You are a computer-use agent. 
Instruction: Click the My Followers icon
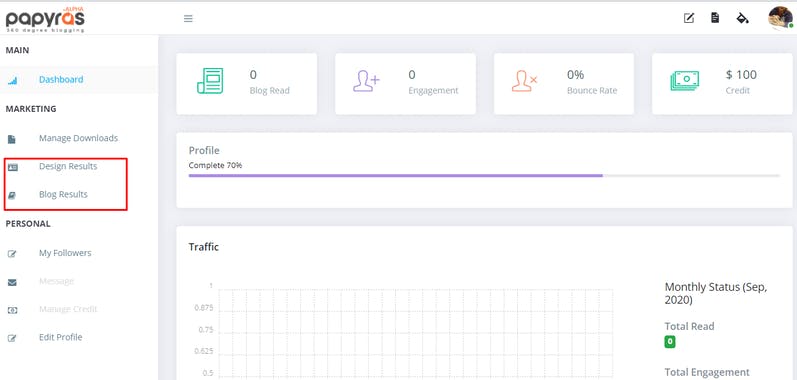13,254
